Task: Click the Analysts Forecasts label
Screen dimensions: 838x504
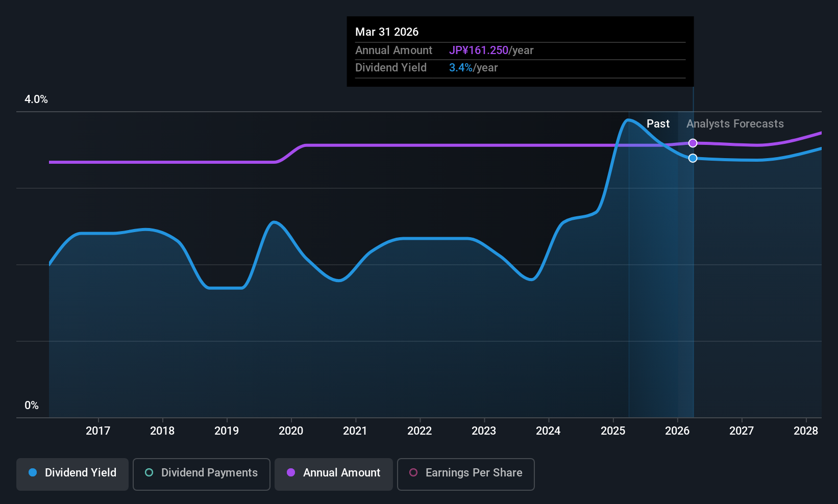Action: click(x=735, y=123)
